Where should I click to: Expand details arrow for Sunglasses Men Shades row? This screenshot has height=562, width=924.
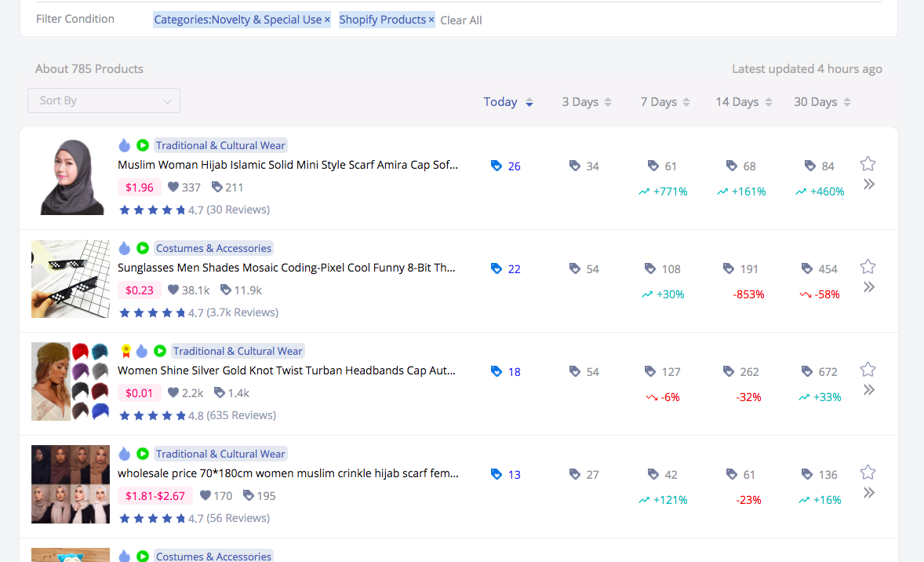868,287
